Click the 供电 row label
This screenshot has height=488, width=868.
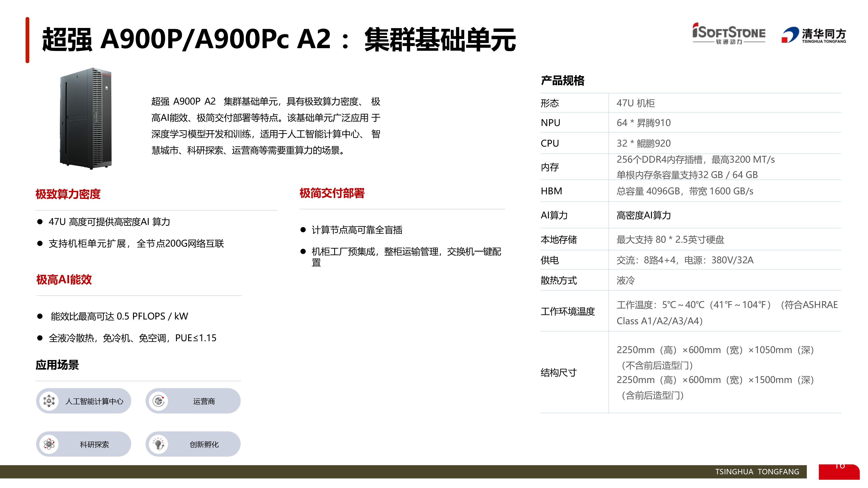click(550, 260)
